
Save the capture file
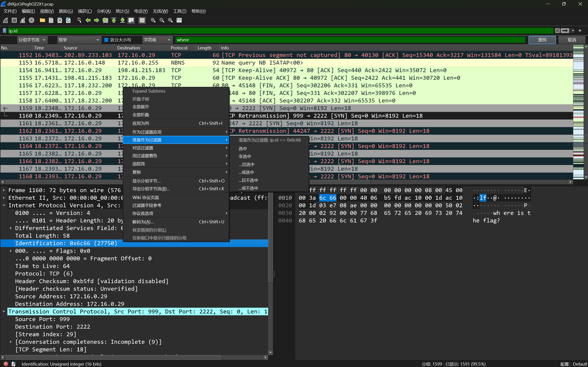[x=51, y=20]
